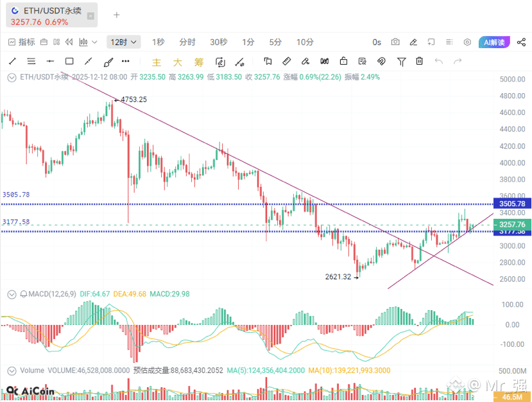
Task: Switch to the 1分 timeframe
Action: 248,42
